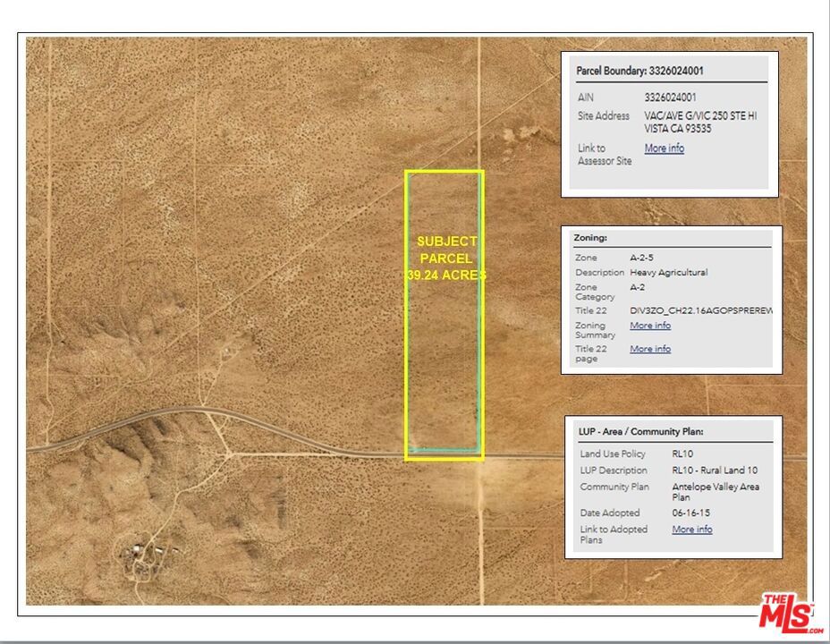Click the site address ending in CA 93535
This screenshot has height=644, width=830.
click(699, 123)
